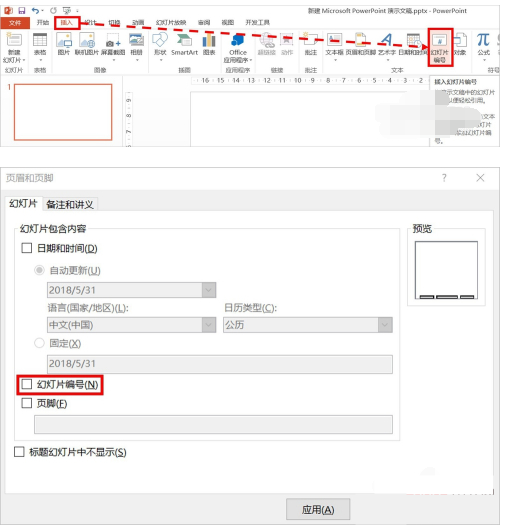The width and height of the screenshot is (505, 527).
Task: Click the Date and Time ribbon icon
Action: [413, 40]
